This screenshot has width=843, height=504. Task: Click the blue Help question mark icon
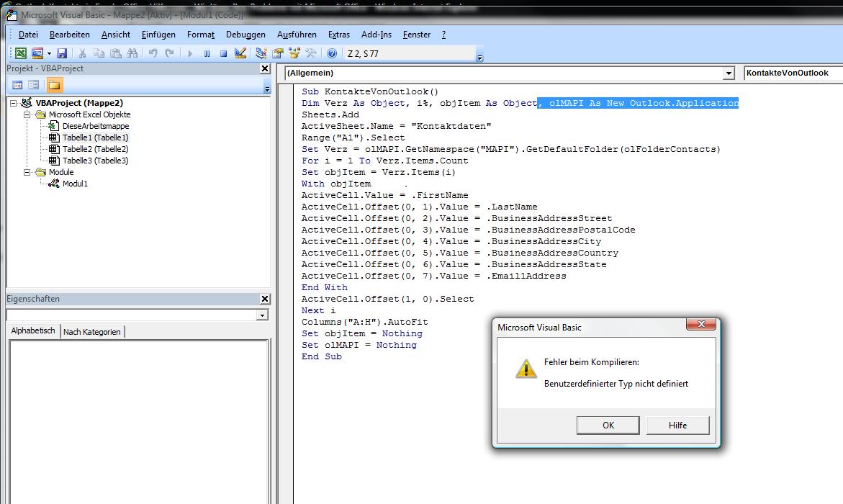[331, 53]
